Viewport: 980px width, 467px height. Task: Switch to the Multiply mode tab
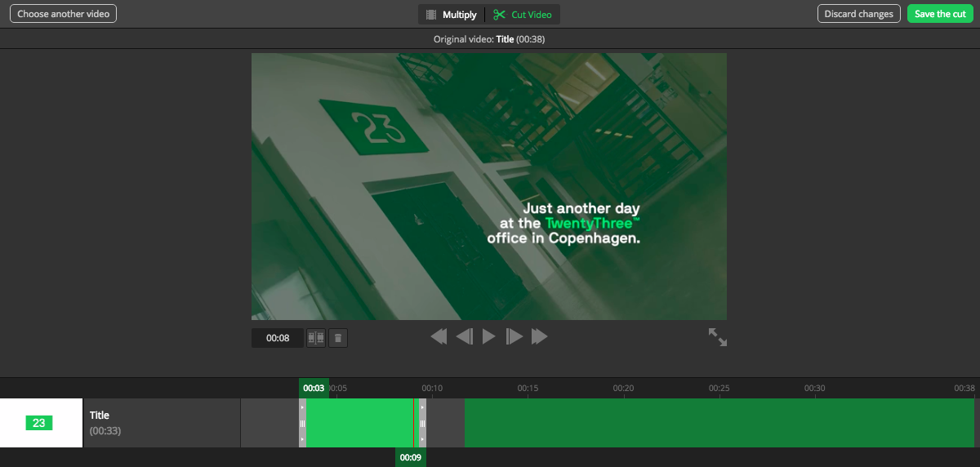[x=452, y=15]
